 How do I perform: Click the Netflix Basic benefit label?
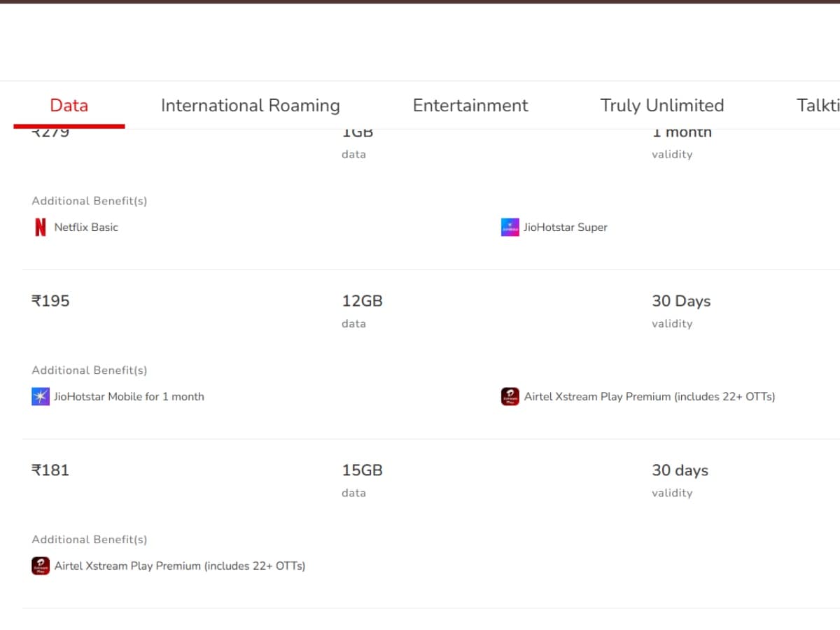pyautogui.click(x=86, y=227)
